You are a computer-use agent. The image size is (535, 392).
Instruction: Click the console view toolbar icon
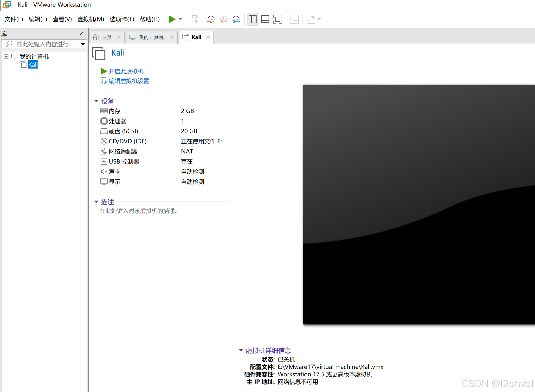[x=294, y=19]
